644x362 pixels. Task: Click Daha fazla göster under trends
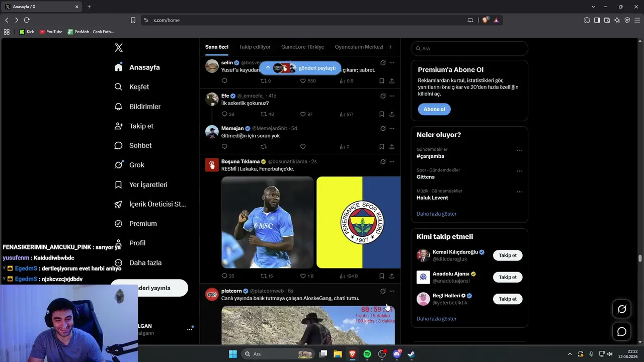pyautogui.click(x=436, y=214)
